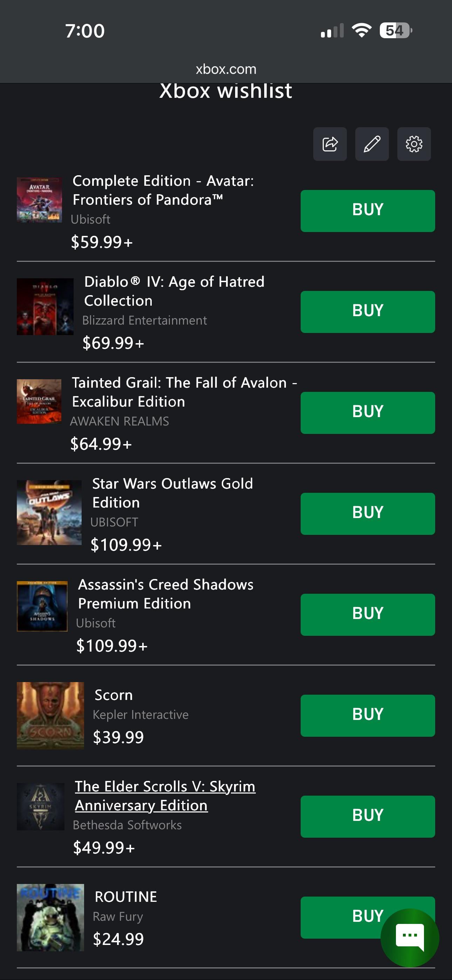Buy Skyrim Anniversary Edition
The image size is (452, 980).
point(368,816)
